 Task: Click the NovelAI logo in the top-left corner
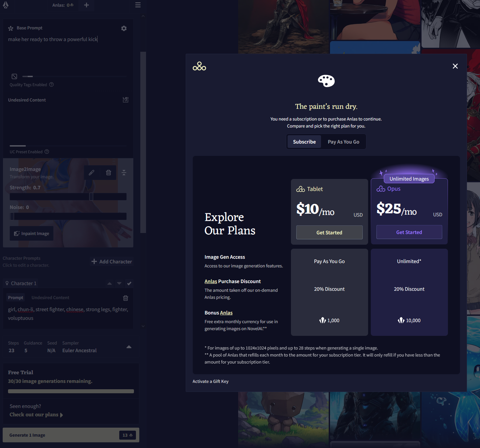coord(6,5)
